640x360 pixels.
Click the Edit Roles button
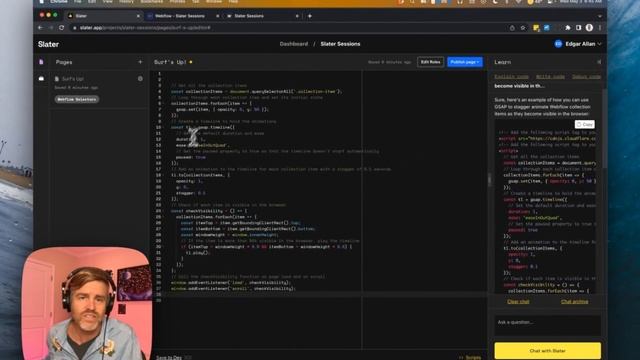tap(431, 62)
